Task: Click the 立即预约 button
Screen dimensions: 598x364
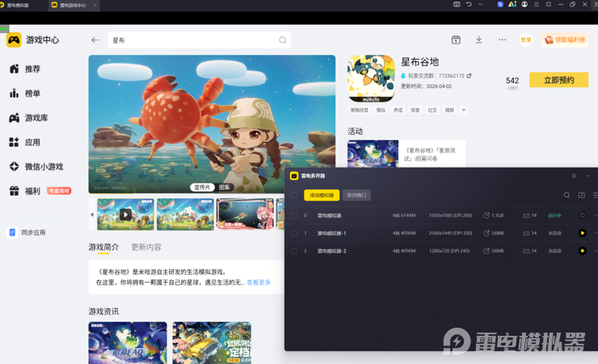Action: tap(558, 80)
